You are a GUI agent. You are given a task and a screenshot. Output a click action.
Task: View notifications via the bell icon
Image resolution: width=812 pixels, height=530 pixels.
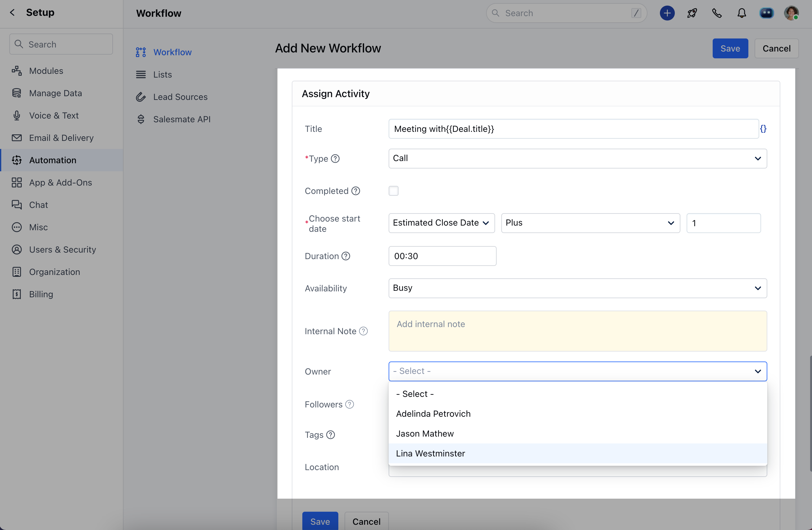click(742, 13)
